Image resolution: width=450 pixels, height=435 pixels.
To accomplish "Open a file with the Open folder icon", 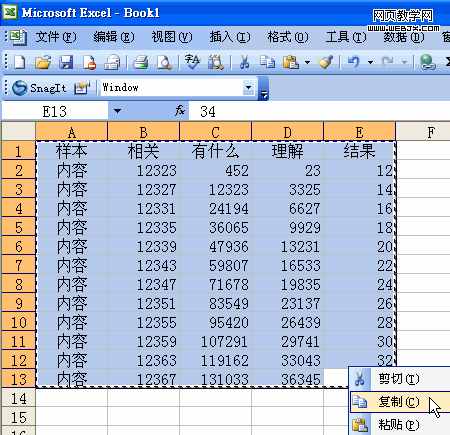I will pyautogui.click(x=43, y=62).
